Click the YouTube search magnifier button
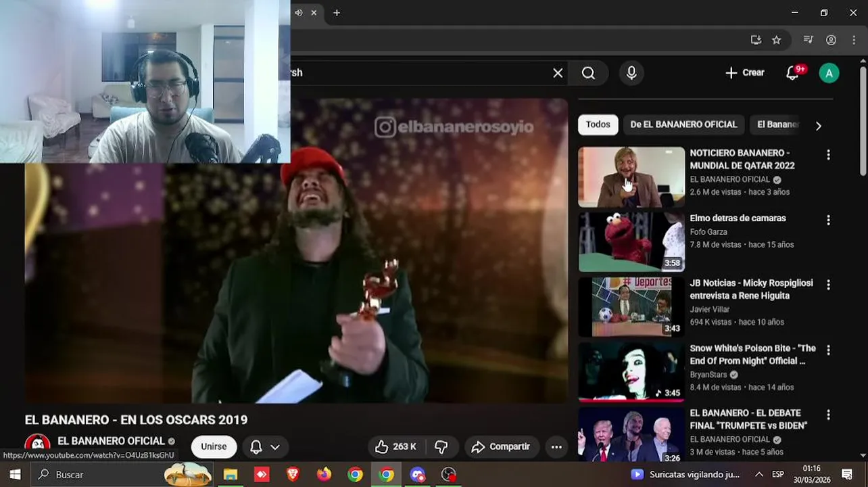Image resolution: width=868 pixels, height=487 pixels. [x=588, y=73]
